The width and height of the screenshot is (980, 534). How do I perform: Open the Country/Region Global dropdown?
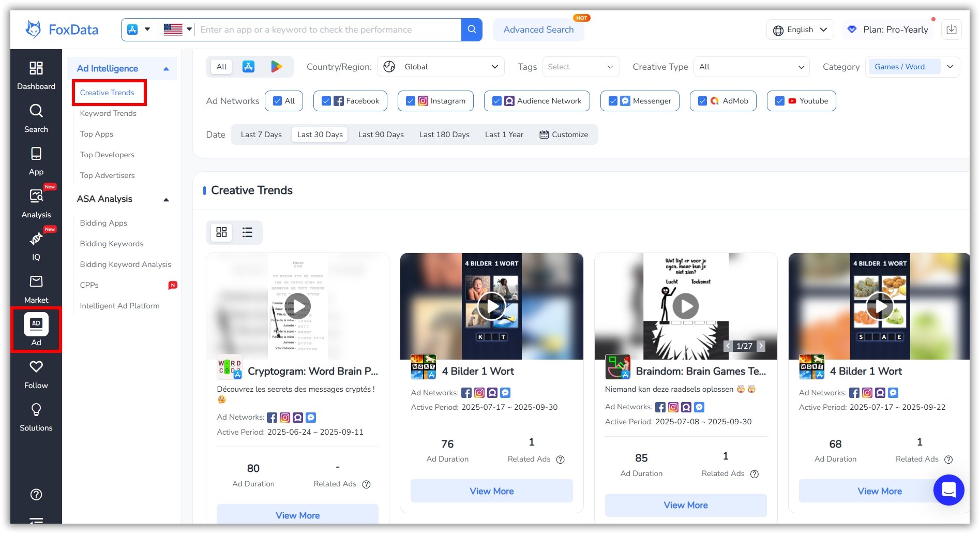440,67
